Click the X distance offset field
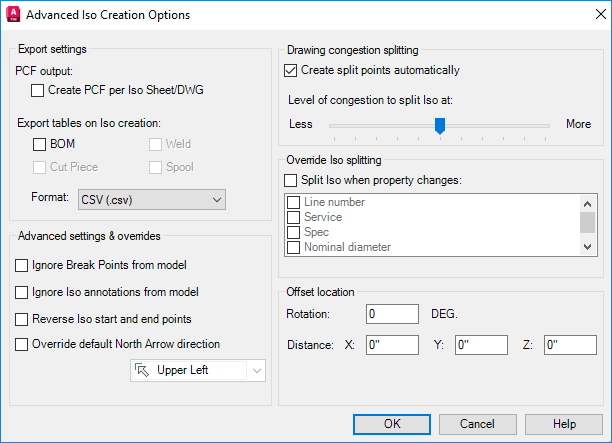 (392, 345)
